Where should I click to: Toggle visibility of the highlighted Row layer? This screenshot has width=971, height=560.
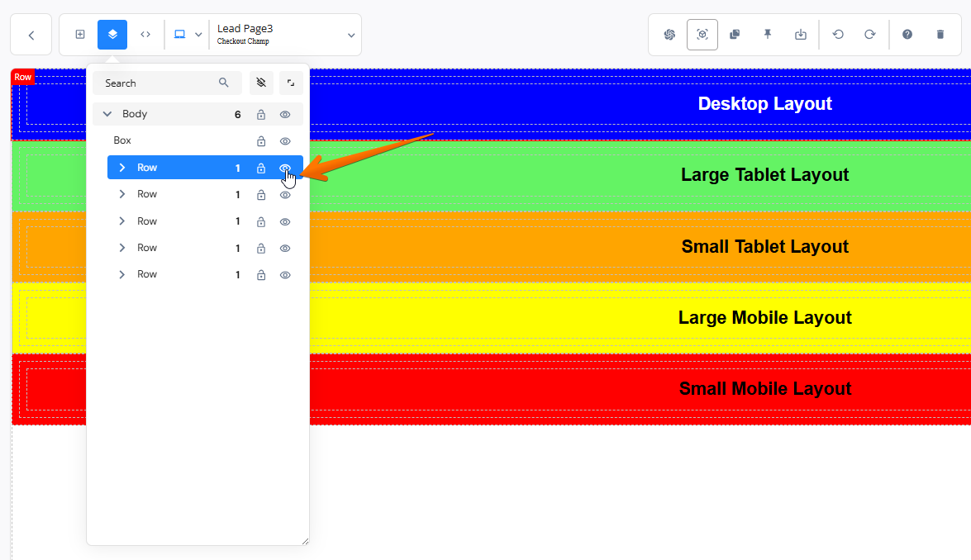click(x=285, y=168)
